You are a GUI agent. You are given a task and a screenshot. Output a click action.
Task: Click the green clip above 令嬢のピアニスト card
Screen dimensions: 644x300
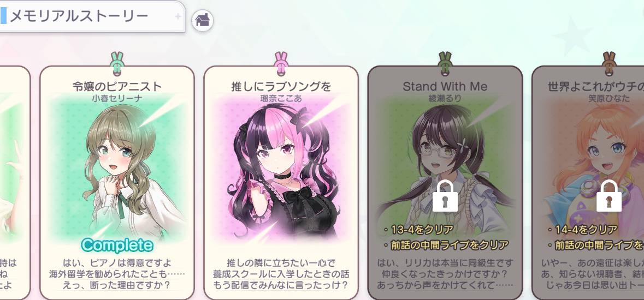(117, 64)
